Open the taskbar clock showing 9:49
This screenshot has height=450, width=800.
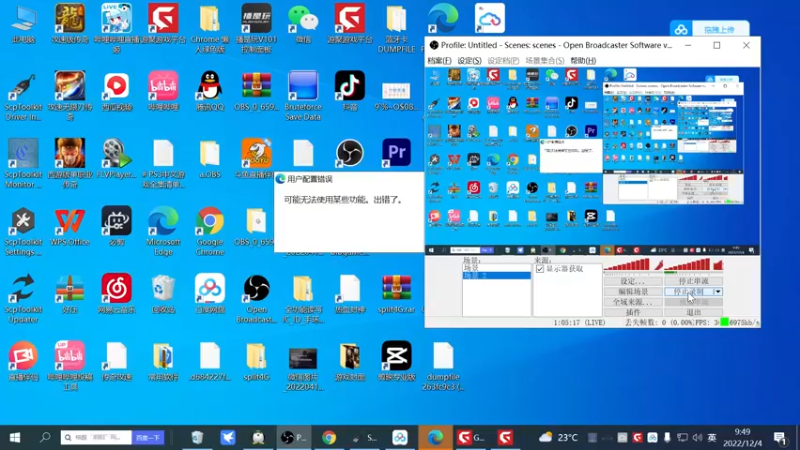742,437
